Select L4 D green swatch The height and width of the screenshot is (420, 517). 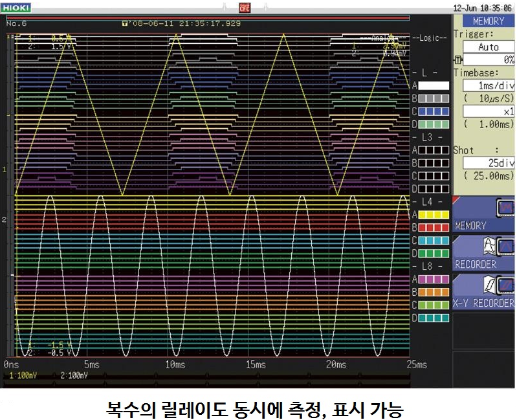(434, 254)
